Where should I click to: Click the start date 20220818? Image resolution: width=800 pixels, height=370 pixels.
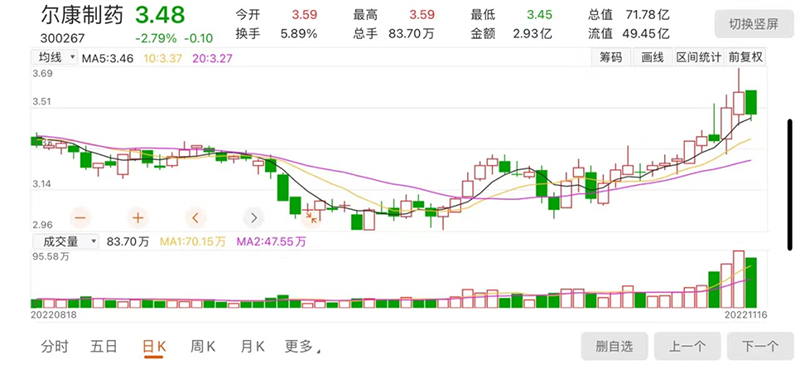(x=54, y=315)
